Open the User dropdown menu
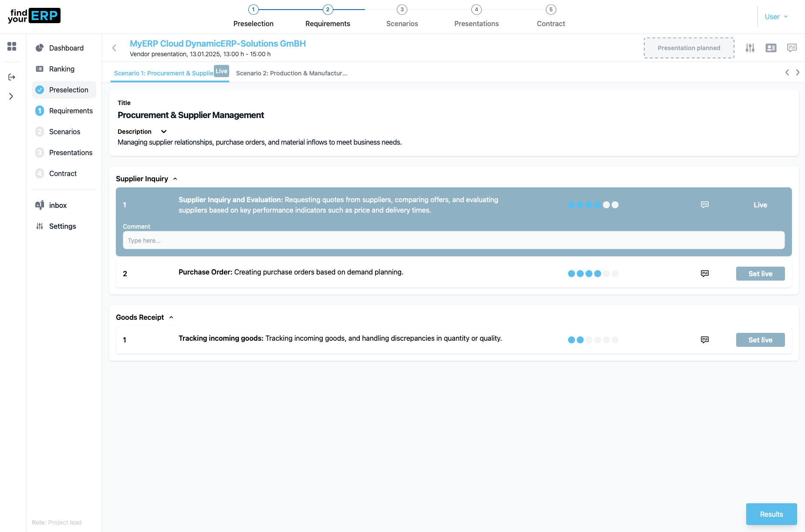805x532 pixels. click(776, 17)
